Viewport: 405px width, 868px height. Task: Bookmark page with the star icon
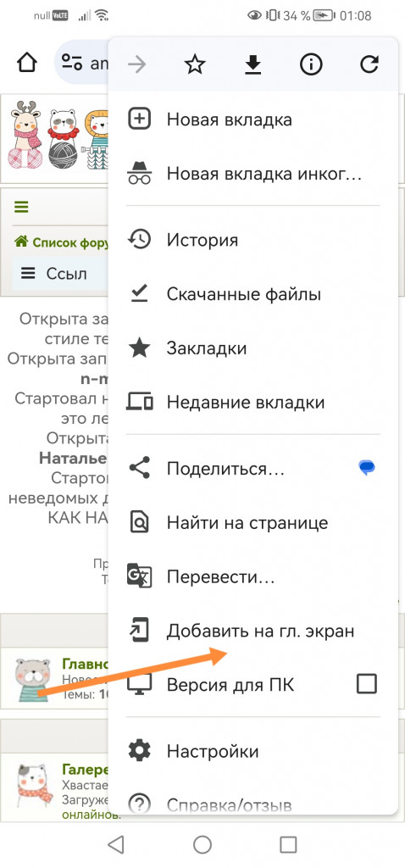click(195, 64)
